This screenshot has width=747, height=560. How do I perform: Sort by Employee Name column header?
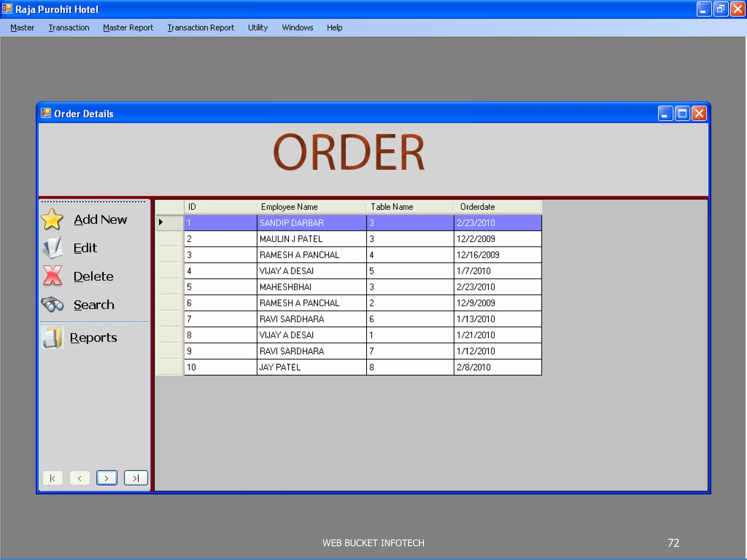click(311, 207)
